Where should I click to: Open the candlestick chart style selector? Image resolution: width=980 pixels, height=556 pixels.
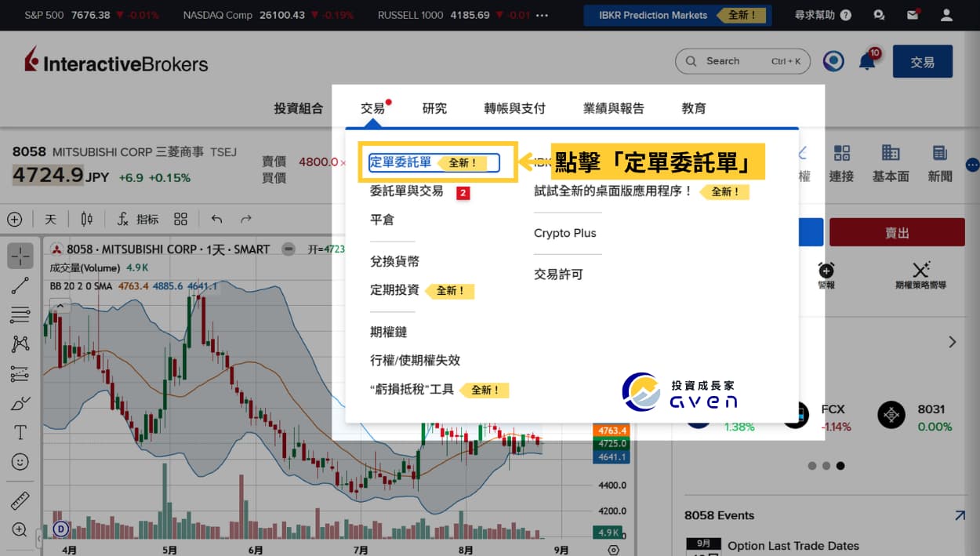pos(86,220)
